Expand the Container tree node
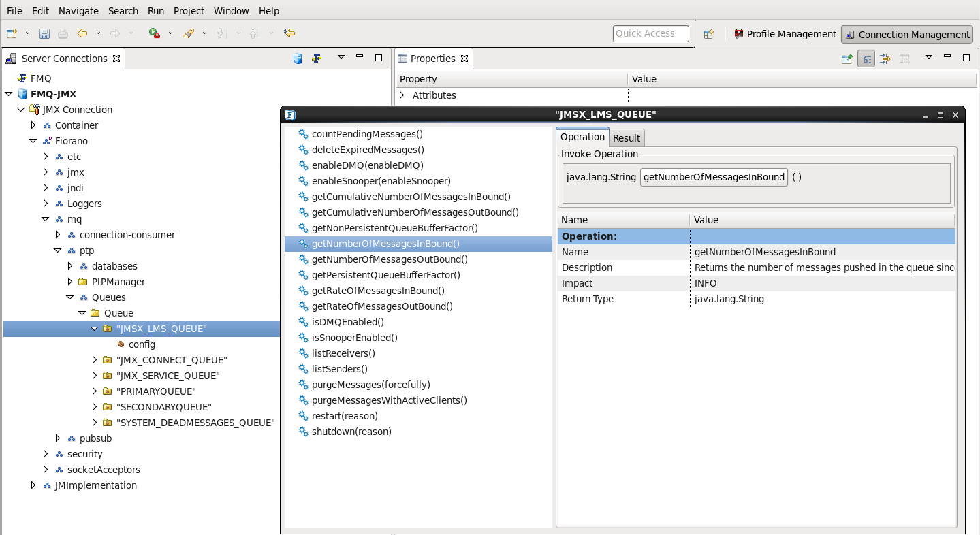The width and height of the screenshot is (980, 535). coord(33,125)
